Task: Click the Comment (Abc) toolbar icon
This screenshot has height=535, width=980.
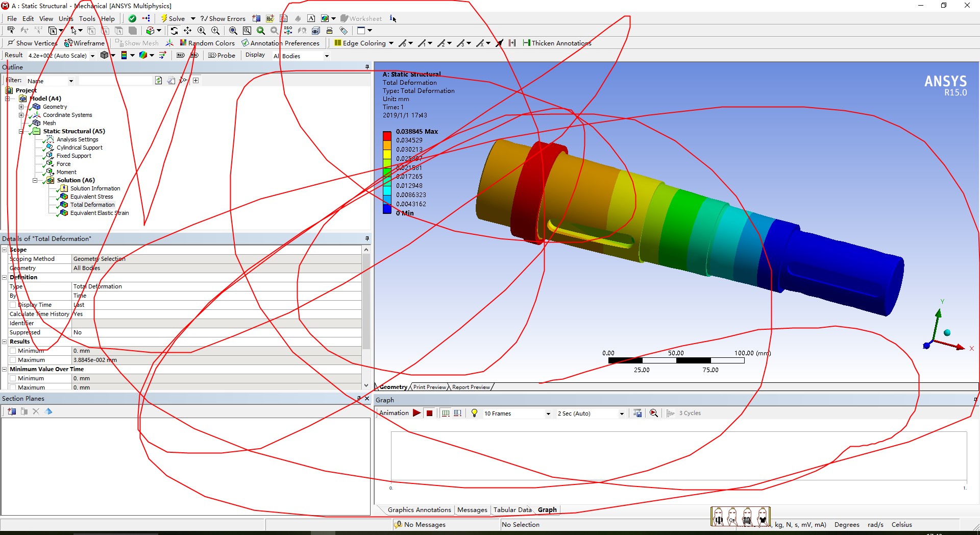Action: (x=270, y=18)
